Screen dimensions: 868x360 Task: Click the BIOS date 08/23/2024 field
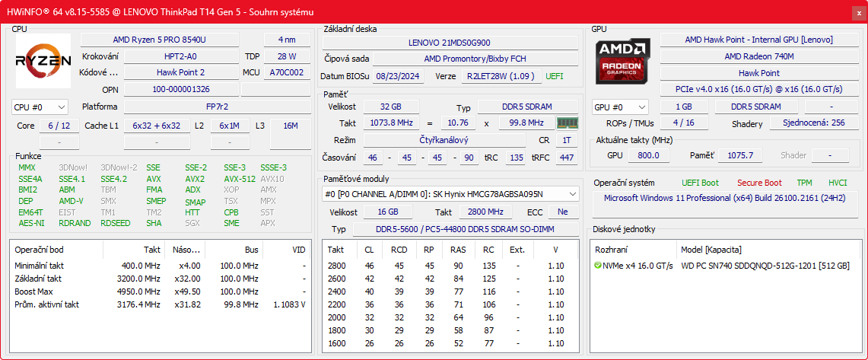399,76
